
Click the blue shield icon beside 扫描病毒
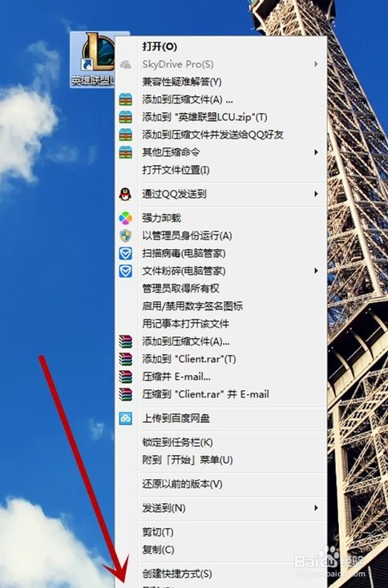[x=125, y=253]
